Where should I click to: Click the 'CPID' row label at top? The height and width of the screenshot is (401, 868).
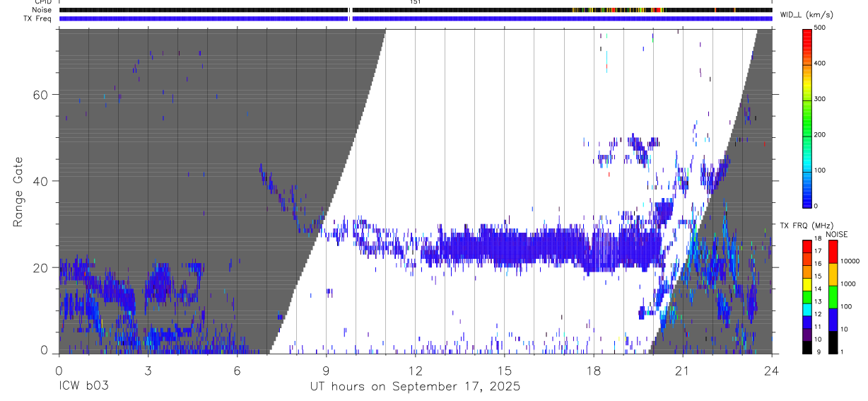pyautogui.click(x=42, y=2)
